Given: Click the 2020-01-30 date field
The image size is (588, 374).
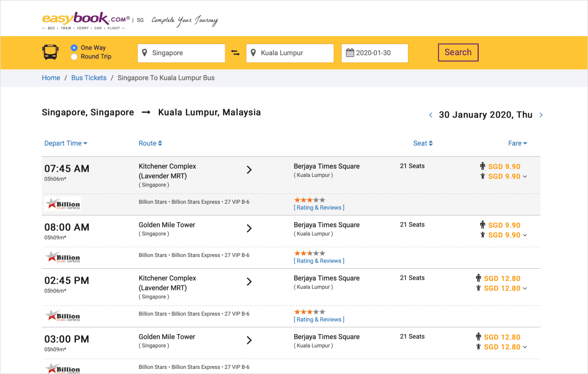Looking at the screenshot, I should point(374,53).
